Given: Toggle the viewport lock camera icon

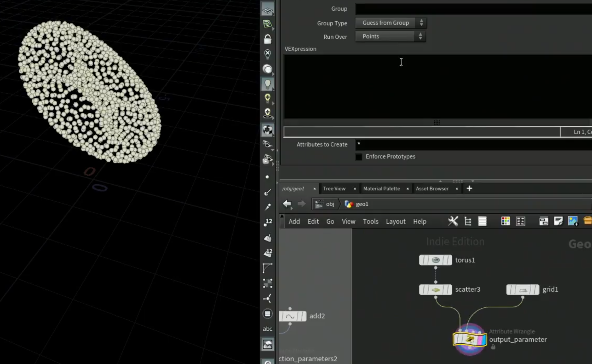Looking at the screenshot, I should click(267, 39).
